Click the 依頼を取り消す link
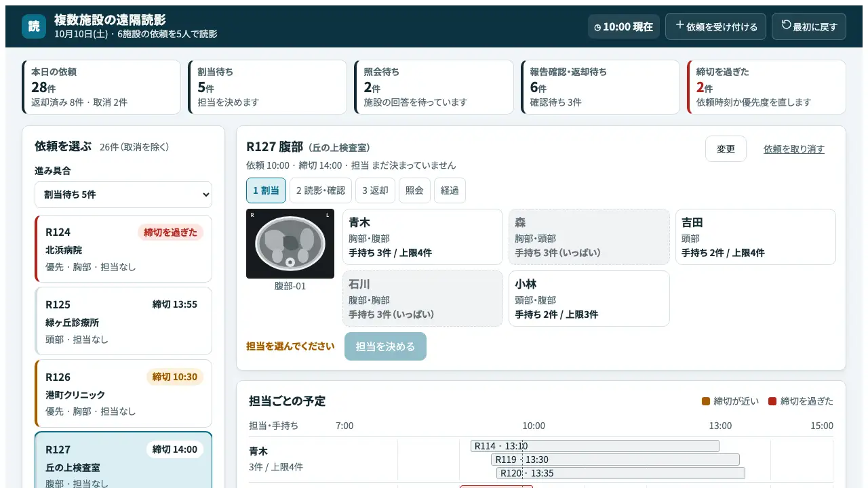The image size is (868, 488). tap(794, 149)
